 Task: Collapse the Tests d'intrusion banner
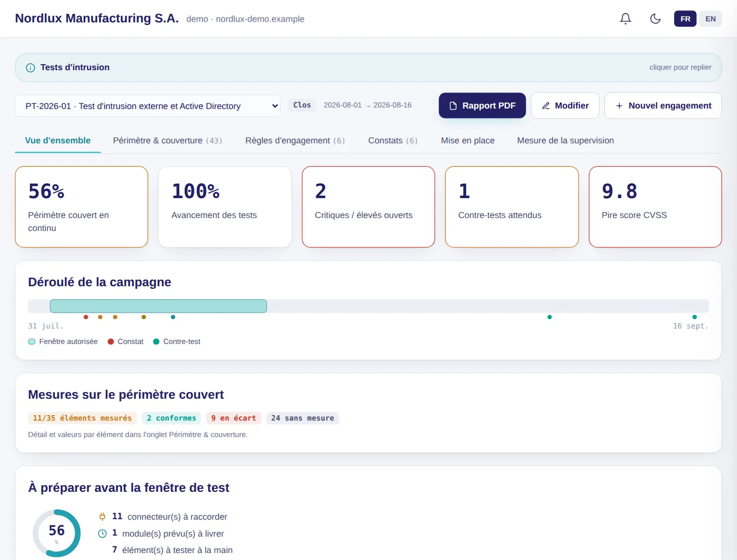368,68
